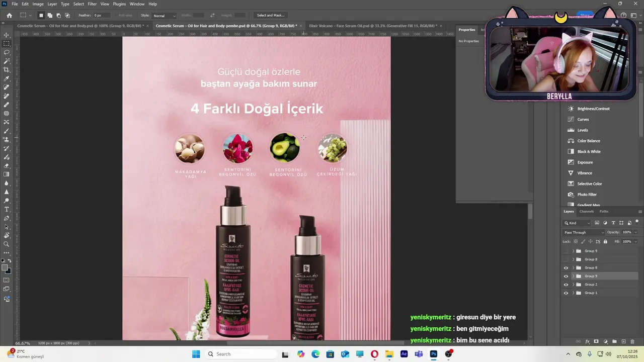Show the hidden top Group 9 layer
644x362 pixels.
click(566, 251)
